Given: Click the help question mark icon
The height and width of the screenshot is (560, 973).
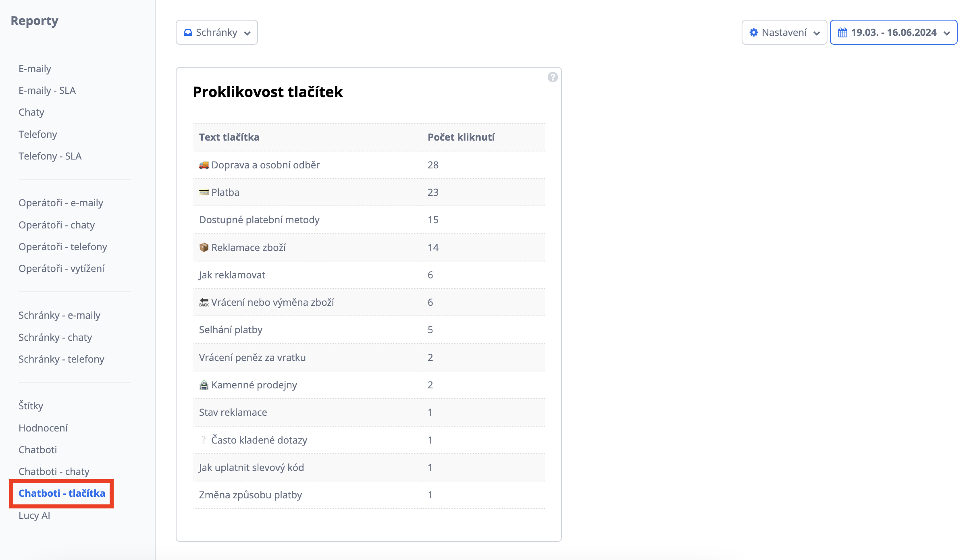Looking at the screenshot, I should pyautogui.click(x=552, y=77).
